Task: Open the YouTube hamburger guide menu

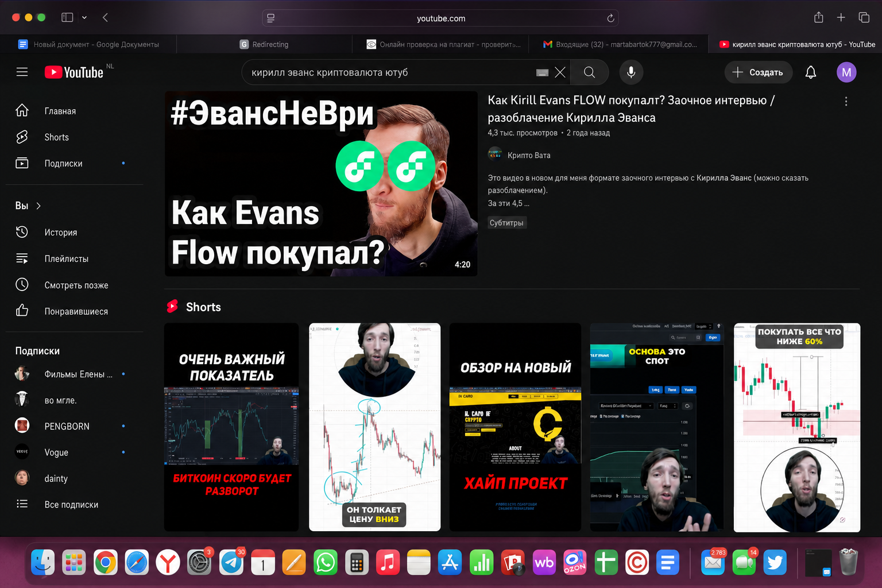Action: click(x=22, y=72)
